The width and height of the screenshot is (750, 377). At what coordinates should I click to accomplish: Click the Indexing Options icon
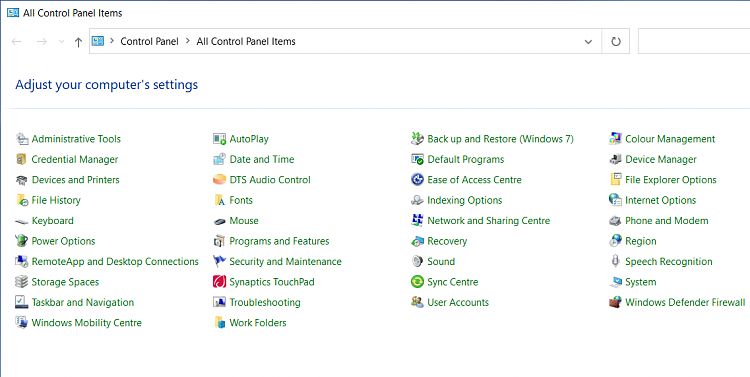point(418,200)
